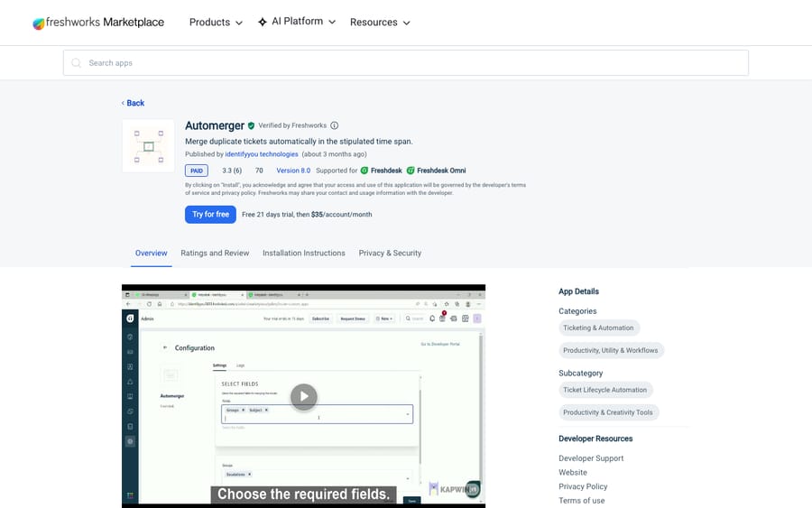Go Back to the previous page
This screenshot has height=508, width=812.
click(x=134, y=103)
